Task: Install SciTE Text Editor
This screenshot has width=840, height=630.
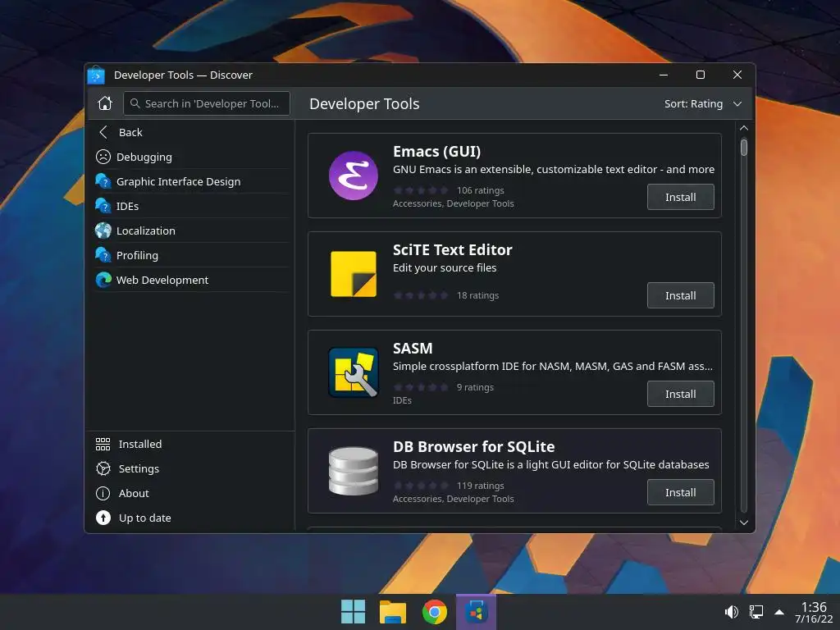Action: [x=680, y=295]
